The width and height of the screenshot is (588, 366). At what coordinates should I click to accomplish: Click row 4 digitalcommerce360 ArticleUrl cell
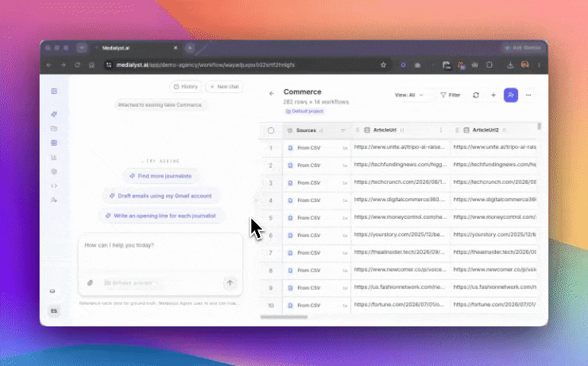(400, 199)
